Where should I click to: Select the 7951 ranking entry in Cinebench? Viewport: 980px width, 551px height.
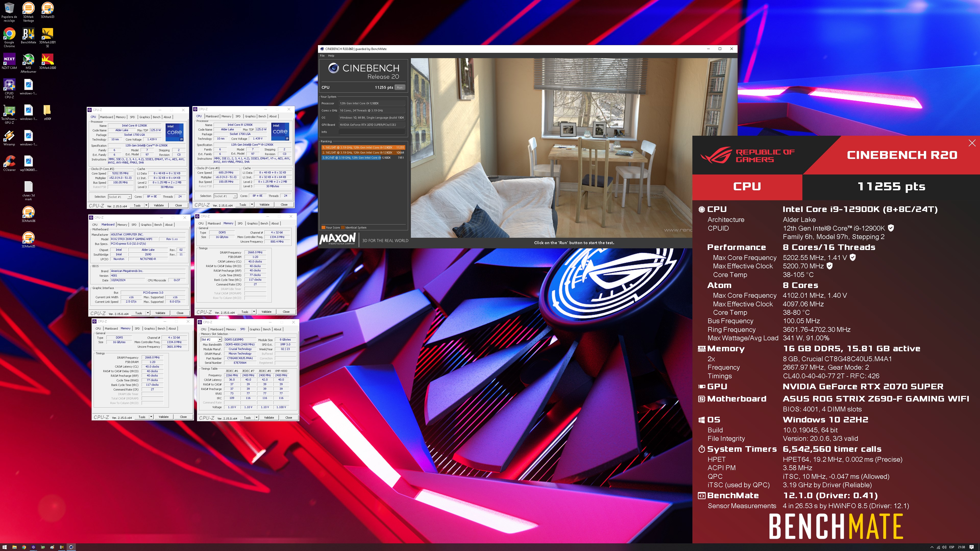tap(363, 157)
